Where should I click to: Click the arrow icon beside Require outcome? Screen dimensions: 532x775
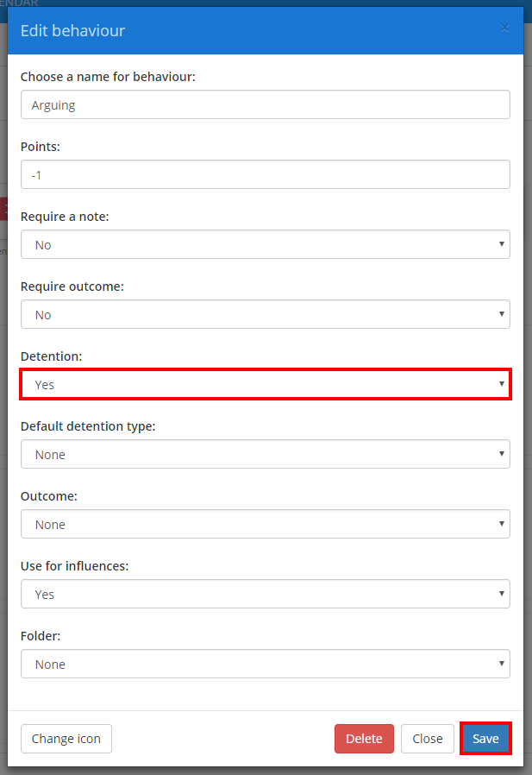click(x=501, y=314)
